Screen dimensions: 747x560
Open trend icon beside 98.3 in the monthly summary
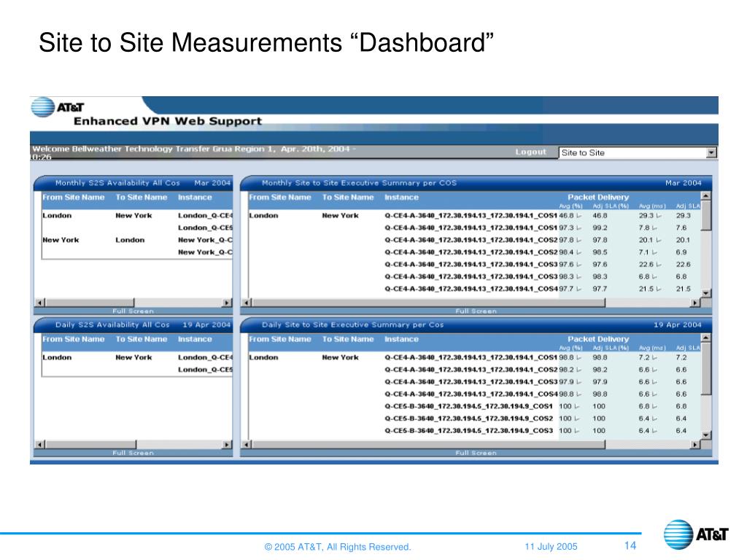(578, 276)
